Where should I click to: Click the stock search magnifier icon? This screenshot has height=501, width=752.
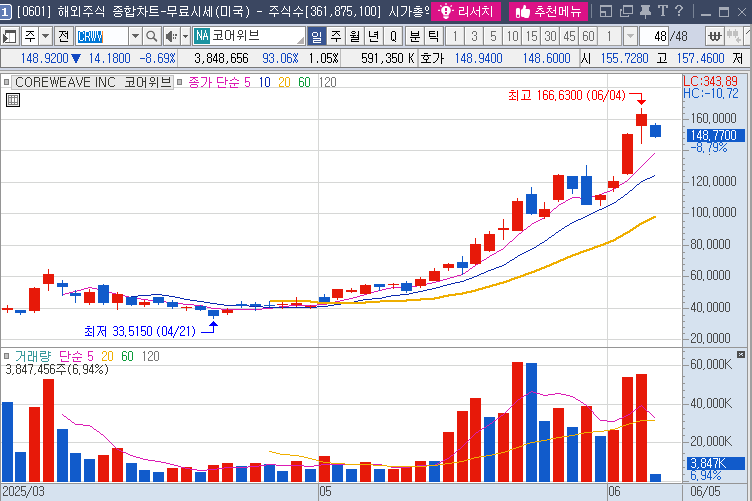pos(151,36)
